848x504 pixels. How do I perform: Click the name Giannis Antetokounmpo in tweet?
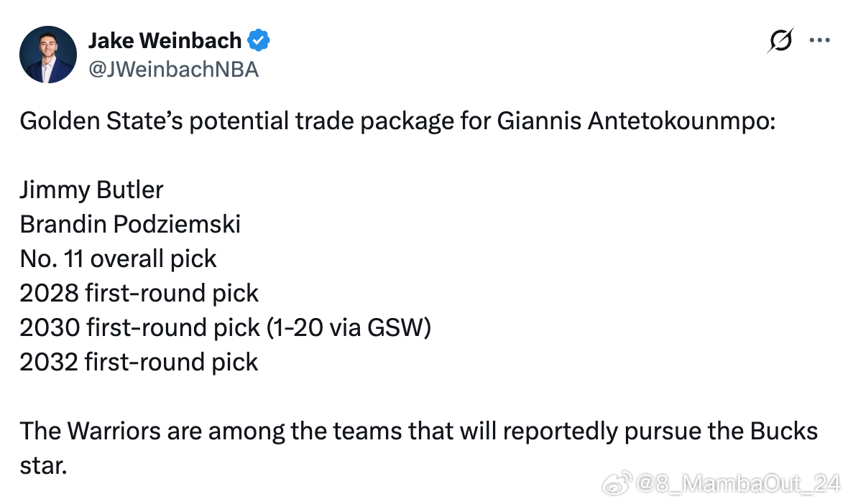click(635, 121)
